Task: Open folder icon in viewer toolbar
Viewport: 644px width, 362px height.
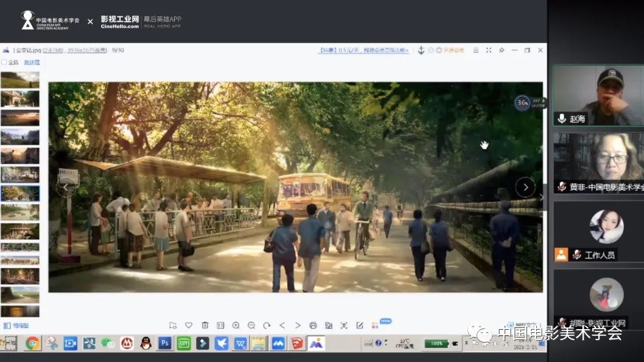Action: coord(173,325)
